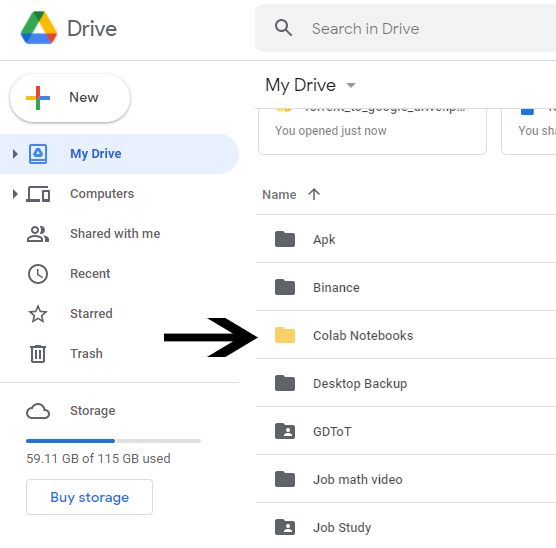Select the Apk folder name
The width and height of the screenshot is (556, 548).
324,240
